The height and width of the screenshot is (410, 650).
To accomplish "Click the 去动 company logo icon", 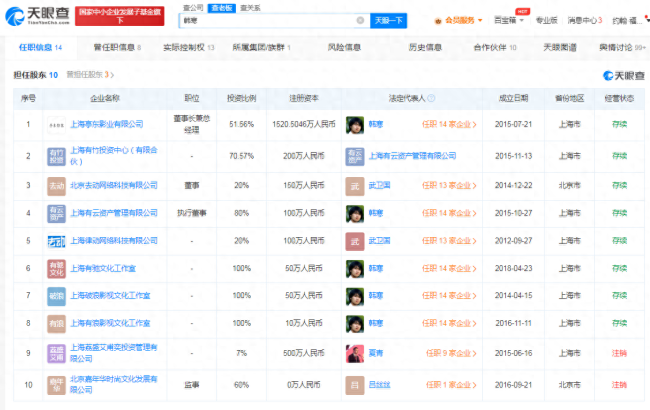I will pyautogui.click(x=56, y=185).
